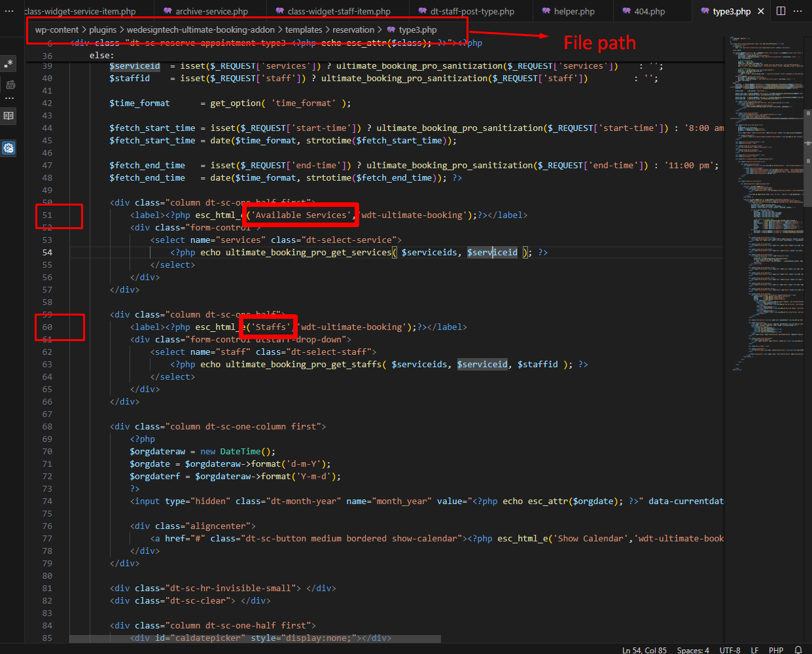The width and height of the screenshot is (812, 654).
Task: Change the file encoding via UTF-8
Action: 730,650
